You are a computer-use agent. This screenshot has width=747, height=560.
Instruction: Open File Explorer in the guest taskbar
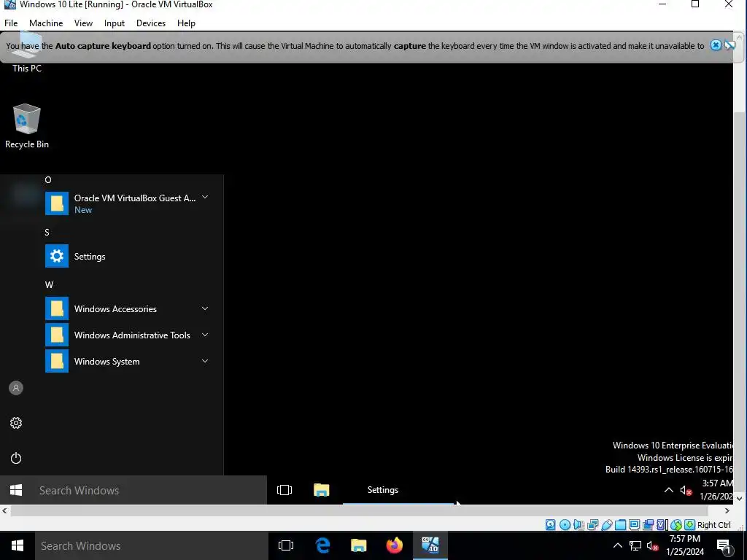coord(322,490)
